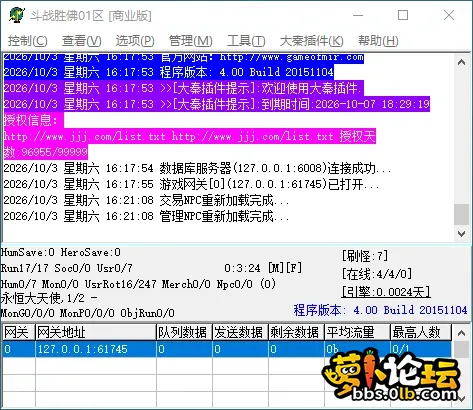Close the 斗战胜佛01区 window
This screenshot has width=473, height=410.
point(449,15)
